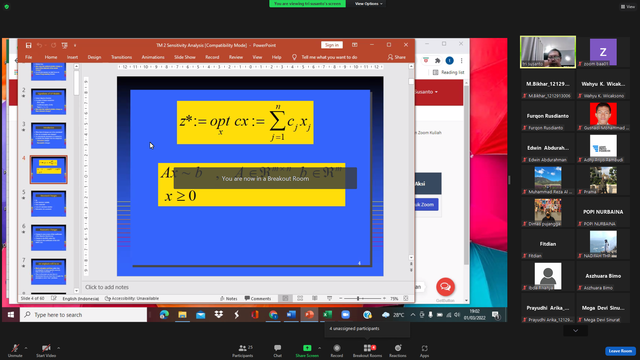Switch to Normal view icon in status bar
The width and height of the screenshot is (640, 360).
285,298
